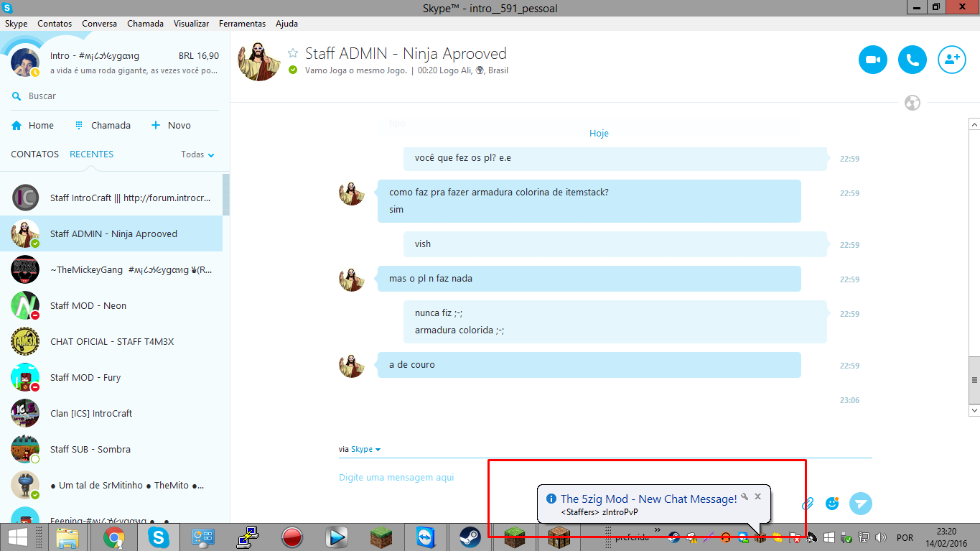Click the red record button taskbar icon
The height and width of the screenshot is (551, 980).
click(291, 537)
